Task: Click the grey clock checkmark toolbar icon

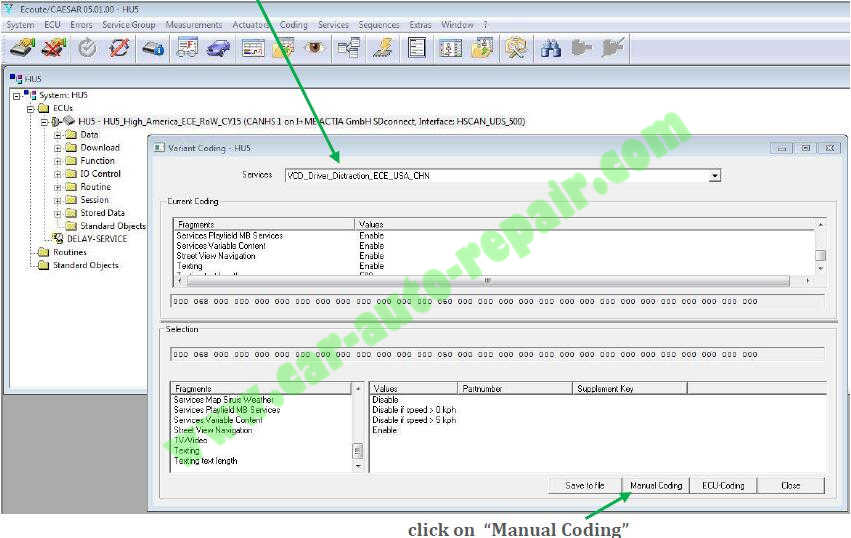Action: (x=87, y=48)
